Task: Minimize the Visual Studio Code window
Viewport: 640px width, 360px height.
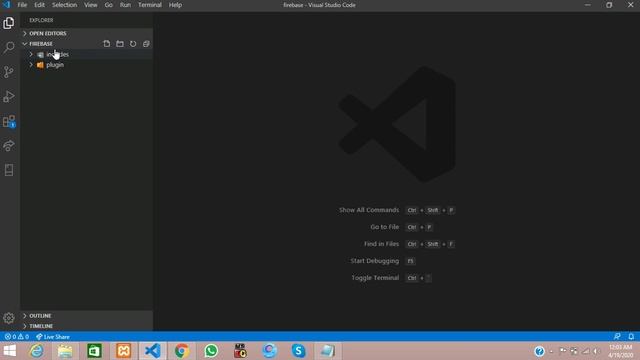Action: click(588, 5)
